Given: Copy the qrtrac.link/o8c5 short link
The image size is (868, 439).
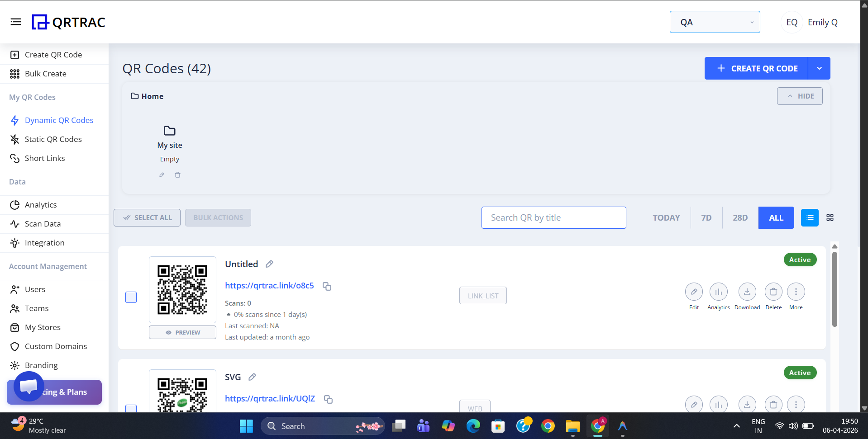Looking at the screenshot, I should (x=327, y=286).
